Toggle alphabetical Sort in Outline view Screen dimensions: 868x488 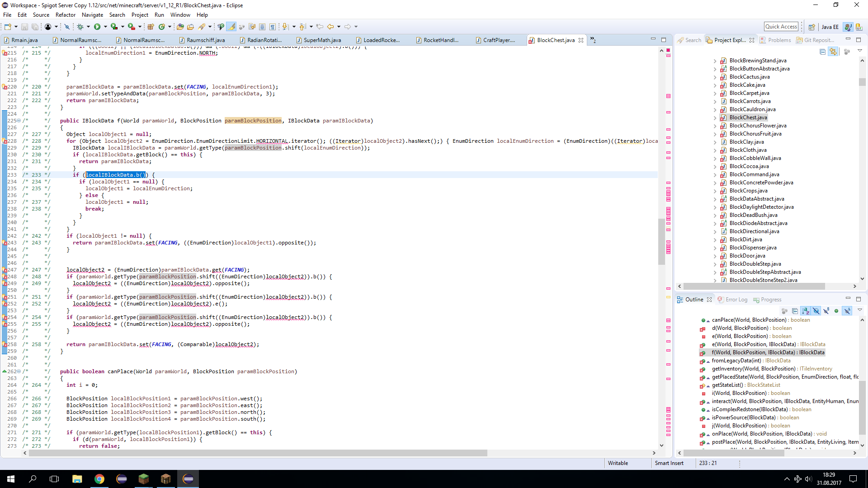click(805, 311)
